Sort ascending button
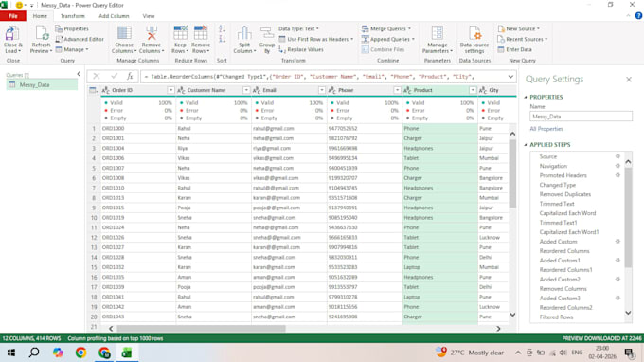This screenshot has width=644, height=362. [x=222, y=28]
